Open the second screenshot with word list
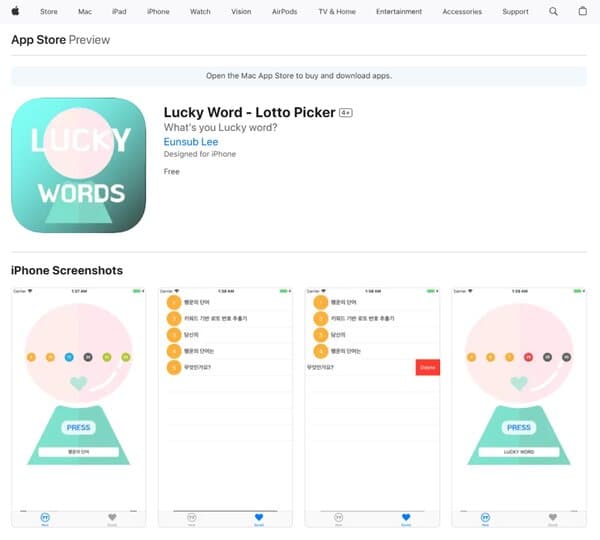The height and width of the screenshot is (540, 600). [x=225, y=408]
